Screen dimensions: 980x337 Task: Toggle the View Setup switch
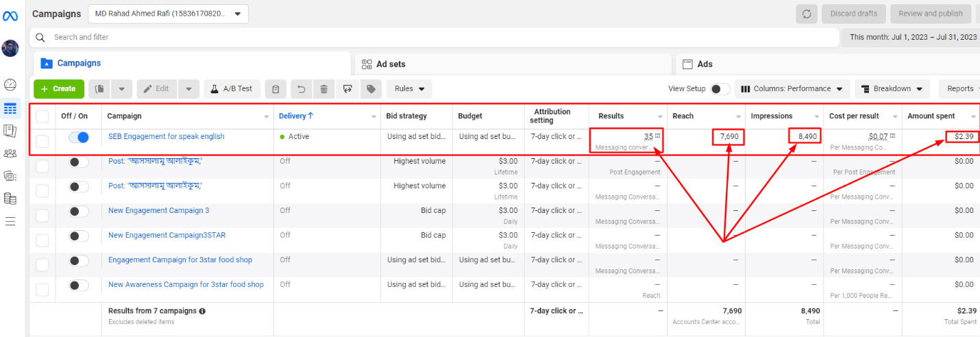click(720, 89)
